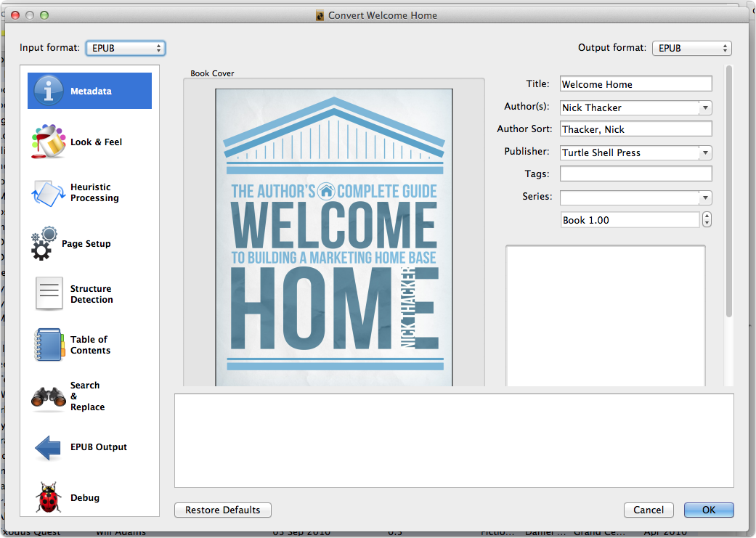Select the Page Setup section
The width and height of the screenshot is (756, 538).
(x=89, y=243)
